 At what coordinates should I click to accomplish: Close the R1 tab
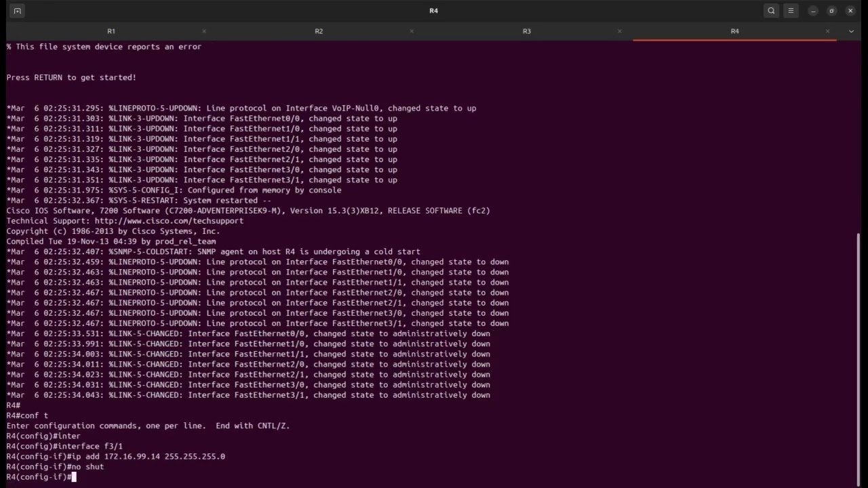204,31
